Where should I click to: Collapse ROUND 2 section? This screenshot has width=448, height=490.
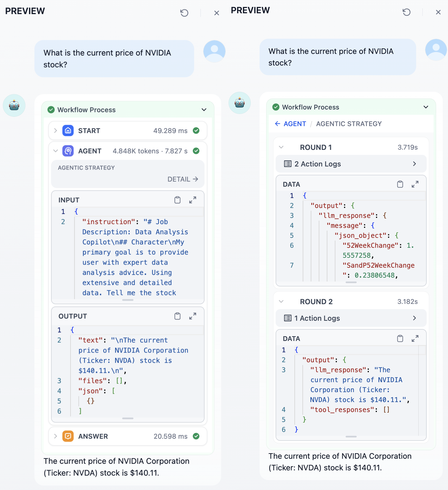coord(281,301)
